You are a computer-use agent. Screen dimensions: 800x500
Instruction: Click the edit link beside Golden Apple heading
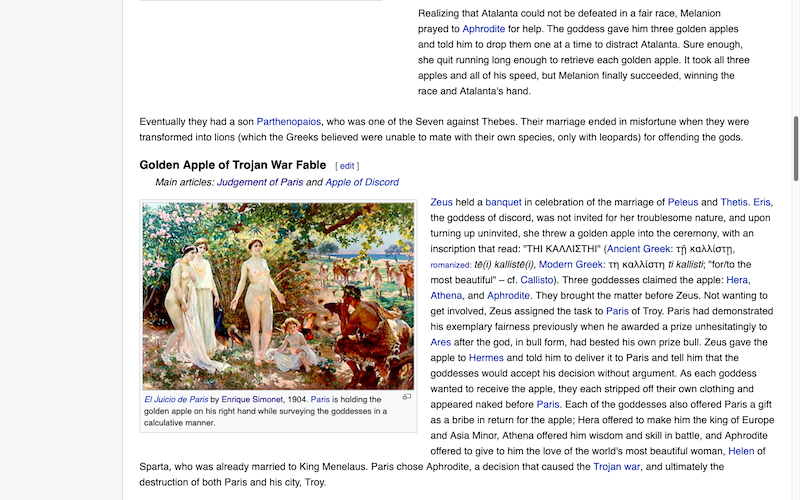pyautogui.click(x=347, y=165)
